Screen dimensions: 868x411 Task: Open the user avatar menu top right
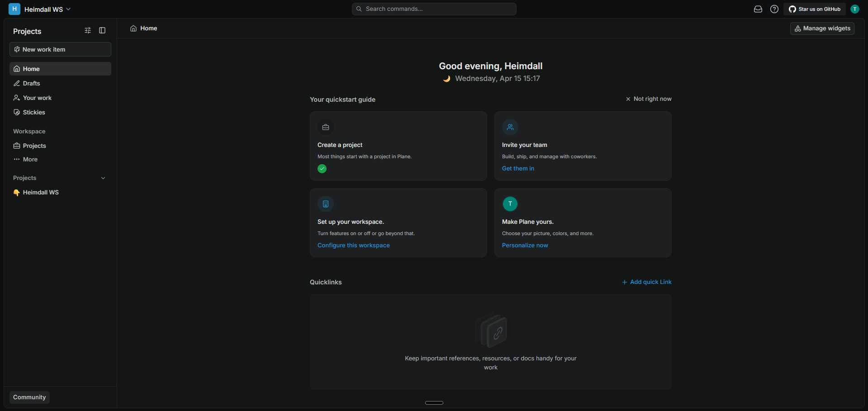(855, 9)
